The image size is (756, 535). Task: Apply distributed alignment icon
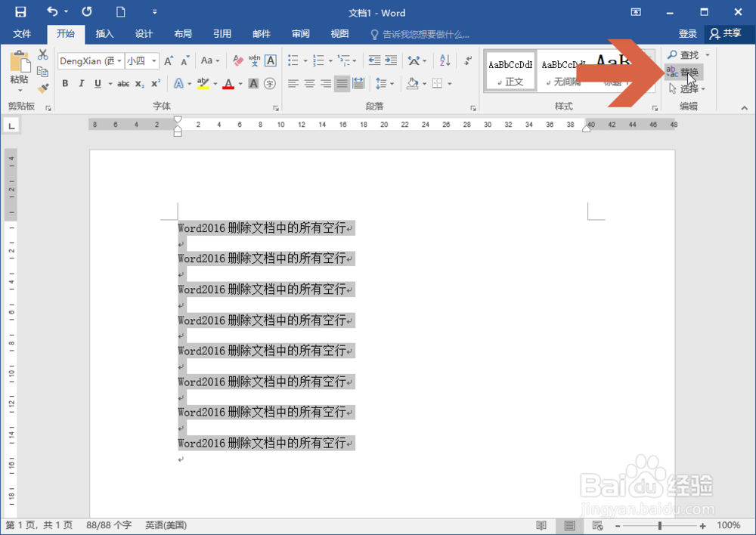tap(358, 83)
